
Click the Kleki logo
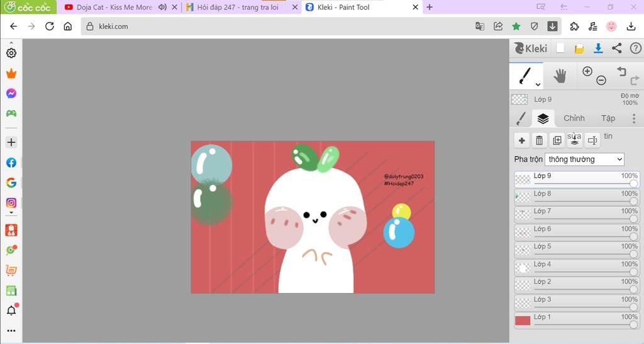click(531, 48)
